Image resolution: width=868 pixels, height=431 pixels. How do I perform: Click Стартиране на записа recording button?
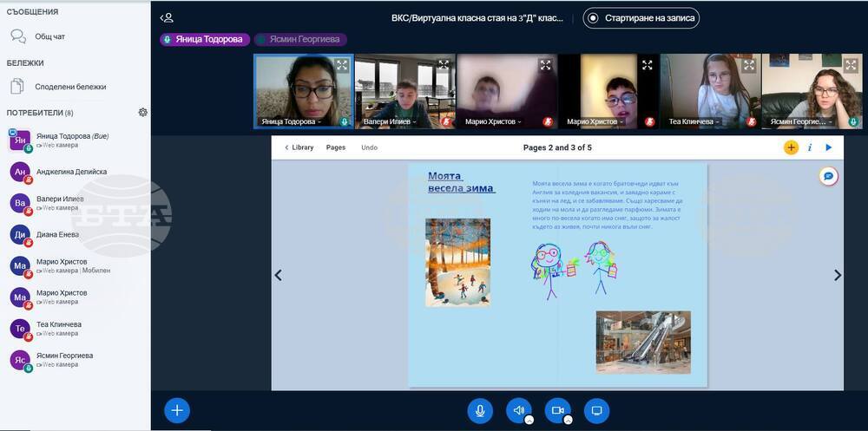[x=641, y=17]
